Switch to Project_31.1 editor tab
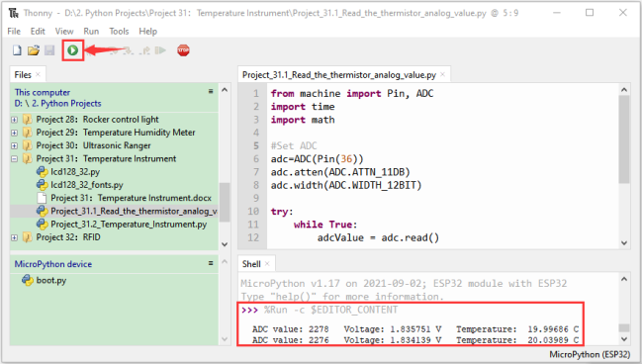 click(338, 75)
